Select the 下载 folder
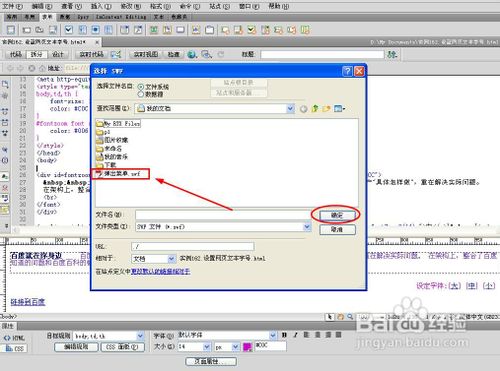Viewport: 500px width, 371px height. (x=106, y=165)
